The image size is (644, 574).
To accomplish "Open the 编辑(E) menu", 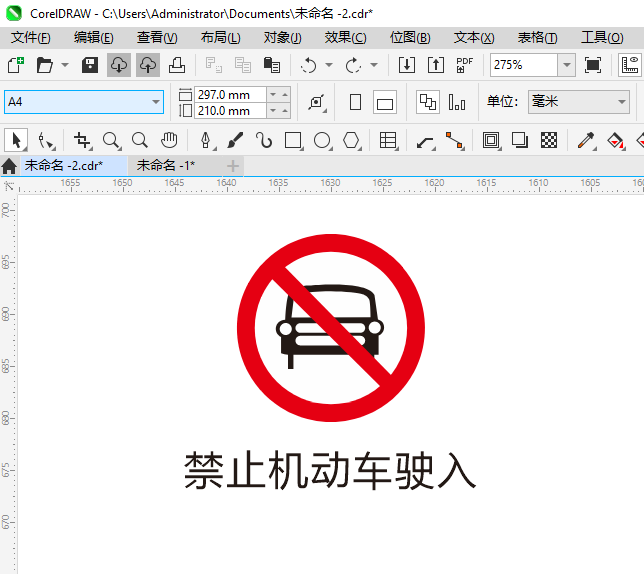I will point(94,38).
